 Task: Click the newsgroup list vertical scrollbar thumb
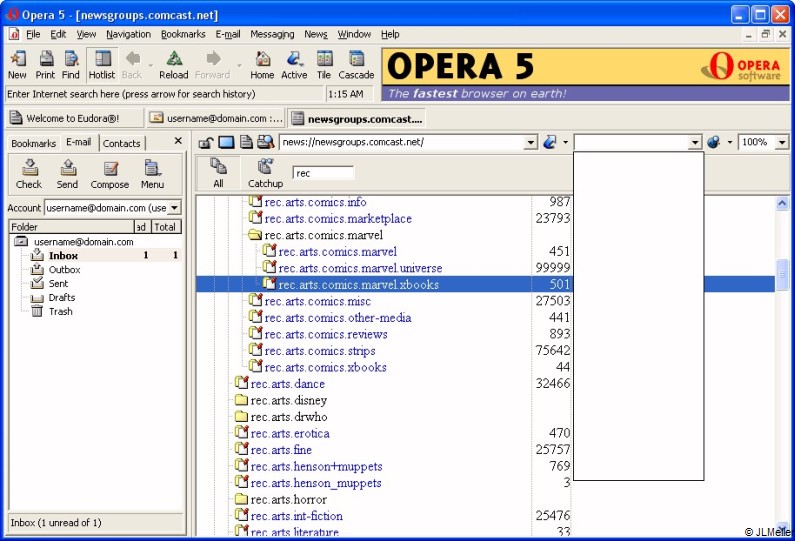tap(782, 274)
